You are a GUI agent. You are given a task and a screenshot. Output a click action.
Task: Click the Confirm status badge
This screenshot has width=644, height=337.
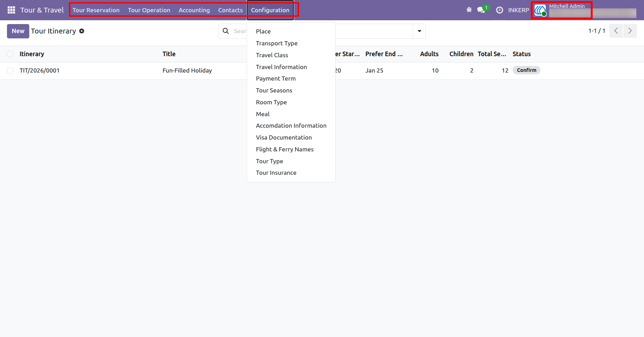click(526, 70)
